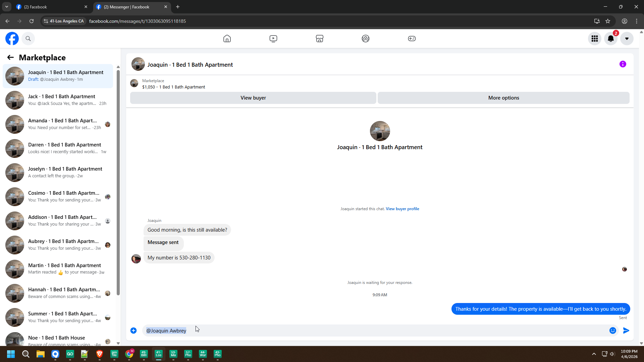The width and height of the screenshot is (644, 362).
Task: Open the Facebook menu grid icon
Action: pyautogui.click(x=595, y=39)
